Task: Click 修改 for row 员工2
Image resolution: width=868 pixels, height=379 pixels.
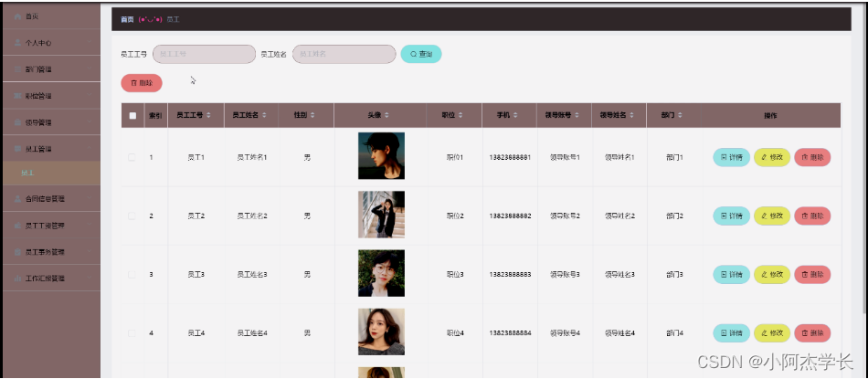Action: (772, 216)
